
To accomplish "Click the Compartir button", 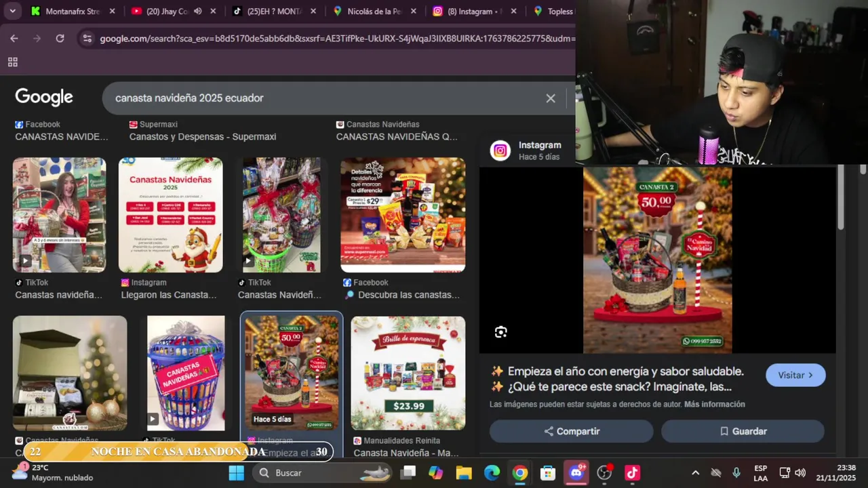I will coord(572,431).
